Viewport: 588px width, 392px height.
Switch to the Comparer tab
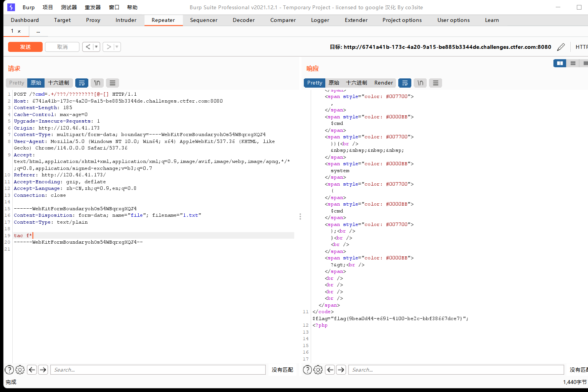tap(283, 20)
